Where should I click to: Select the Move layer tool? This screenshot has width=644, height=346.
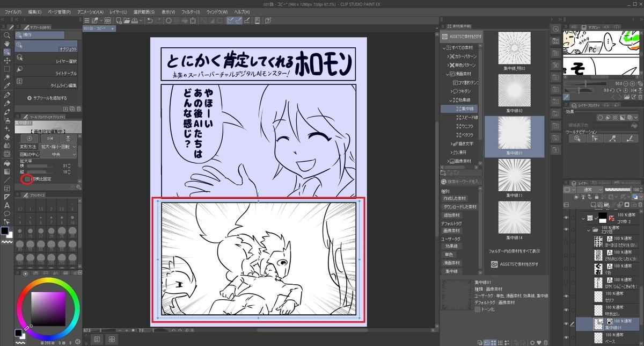coord(6,60)
